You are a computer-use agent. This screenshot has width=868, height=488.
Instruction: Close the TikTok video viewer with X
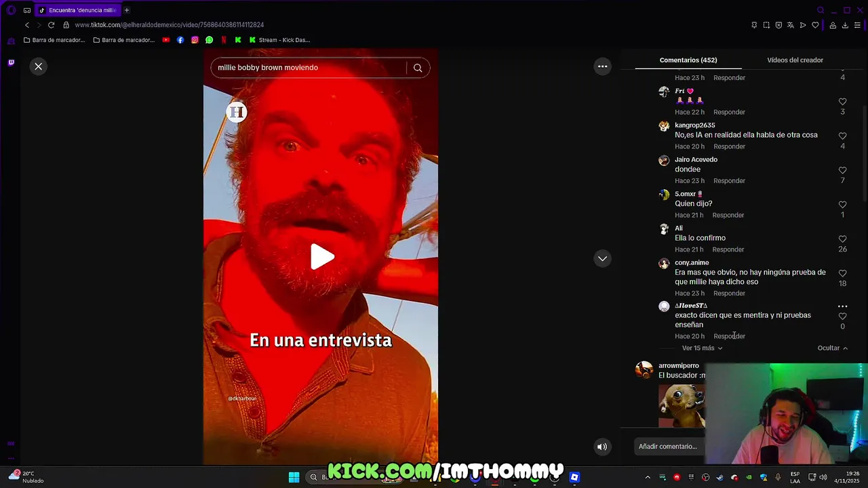39,66
